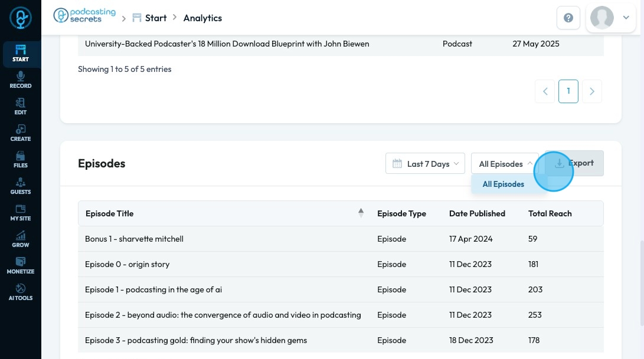The height and width of the screenshot is (359, 644).
Task: Open the Guests section
Action: [x=20, y=186]
